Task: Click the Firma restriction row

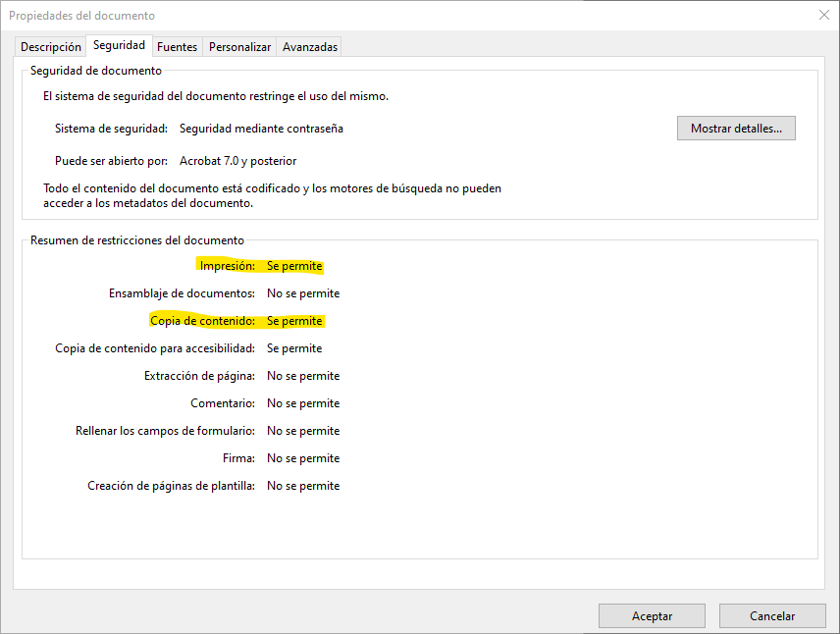Action: (x=238, y=458)
